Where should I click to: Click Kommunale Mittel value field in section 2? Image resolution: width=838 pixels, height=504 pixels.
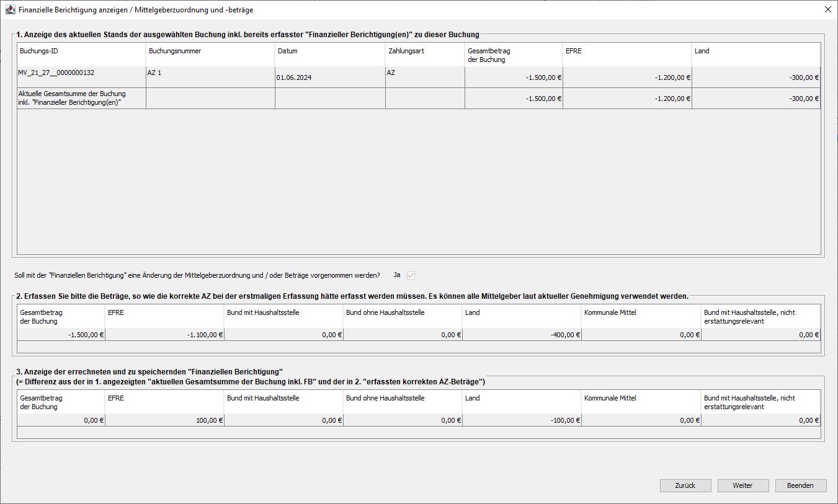click(641, 335)
